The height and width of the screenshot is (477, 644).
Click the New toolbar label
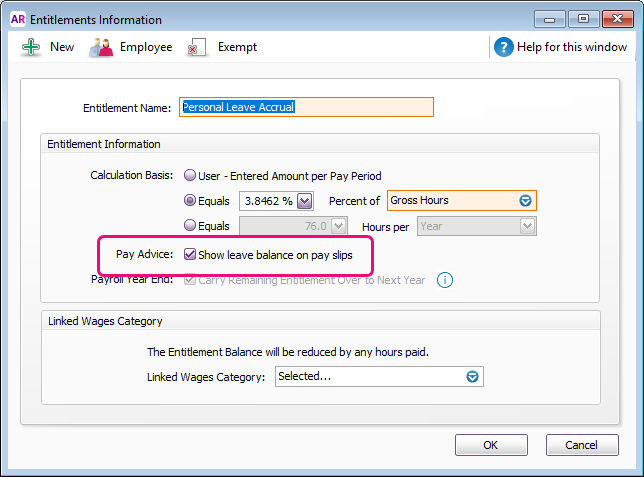click(x=62, y=47)
